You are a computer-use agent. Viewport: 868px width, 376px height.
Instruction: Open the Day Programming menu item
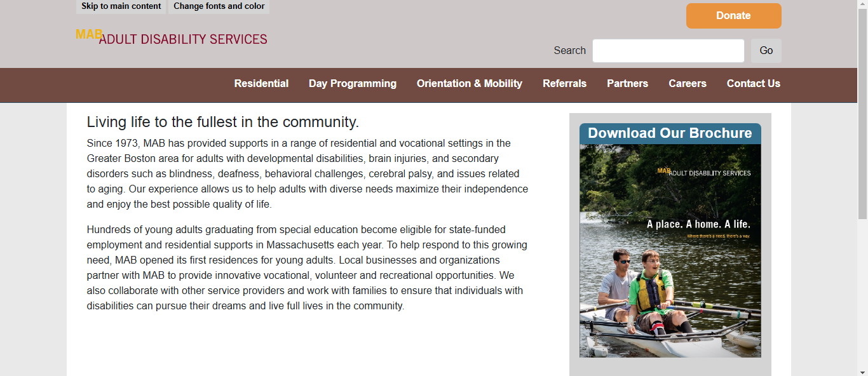click(353, 84)
